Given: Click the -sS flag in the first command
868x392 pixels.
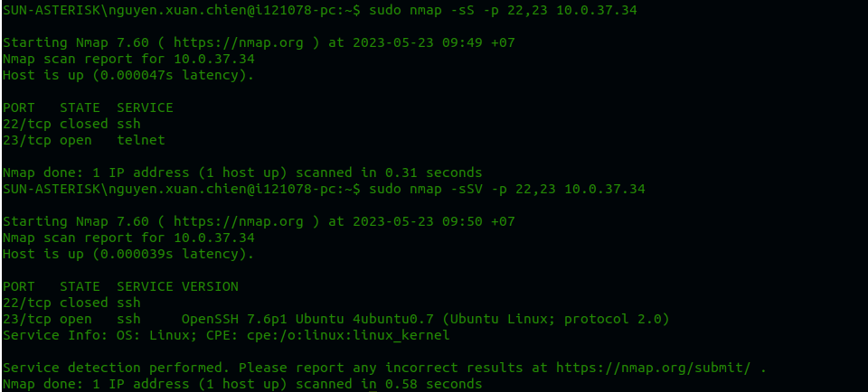Looking at the screenshot, I should pos(440,11).
